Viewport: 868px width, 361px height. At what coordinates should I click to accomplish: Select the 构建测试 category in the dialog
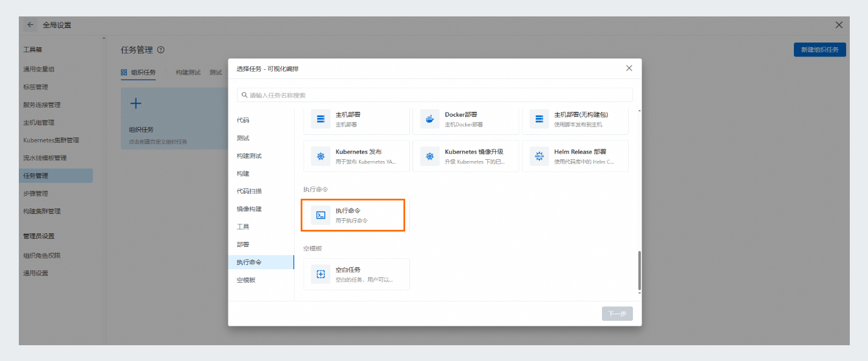(x=261, y=156)
